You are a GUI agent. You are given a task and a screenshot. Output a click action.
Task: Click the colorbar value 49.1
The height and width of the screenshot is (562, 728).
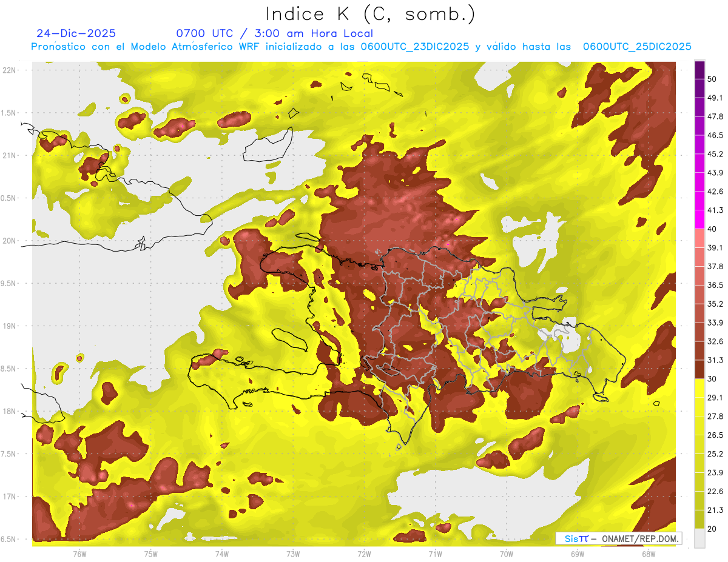[x=715, y=98]
